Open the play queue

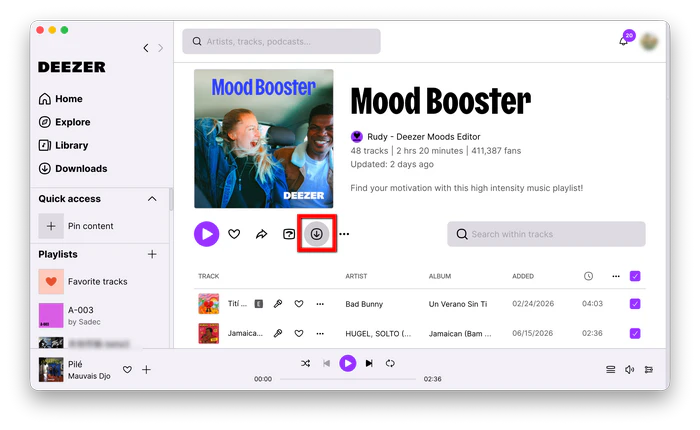click(x=610, y=369)
